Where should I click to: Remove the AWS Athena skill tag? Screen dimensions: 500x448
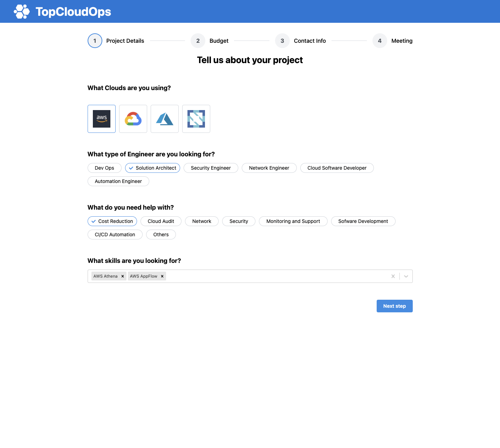tap(122, 276)
